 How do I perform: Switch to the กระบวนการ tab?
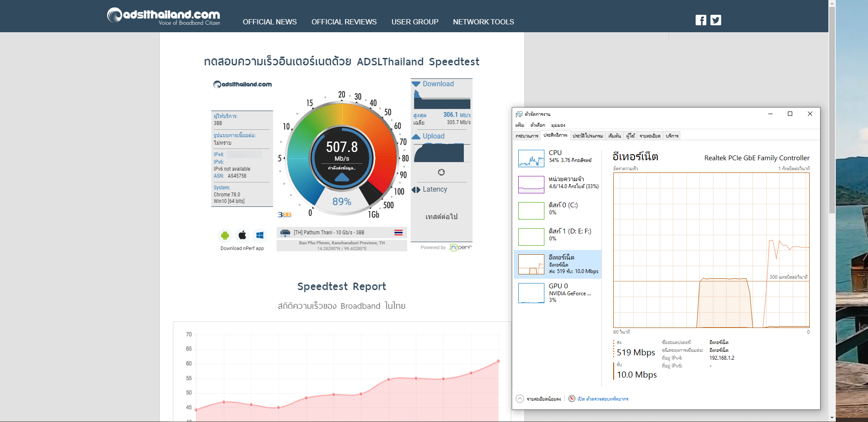527,136
